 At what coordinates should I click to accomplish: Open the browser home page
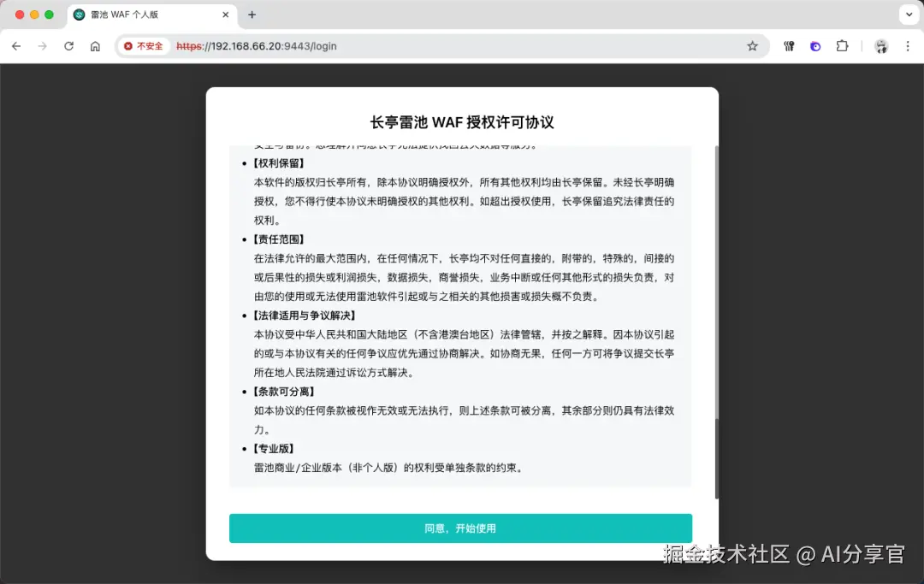tap(95, 46)
